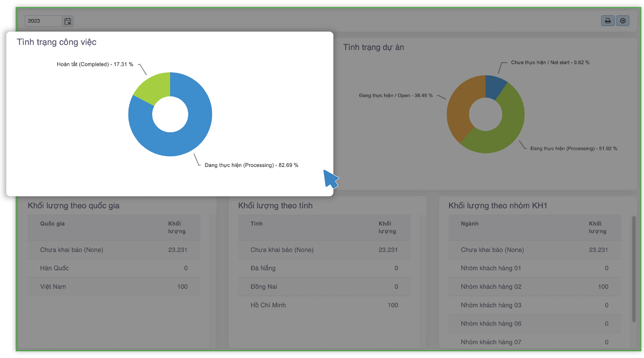644x358 pixels.
Task: Select 'Chưa khai báo (None)' row in province table
Action: tap(324, 250)
